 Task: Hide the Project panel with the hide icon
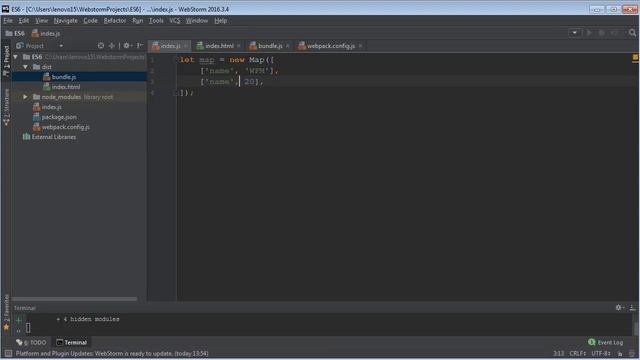pos(140,46)
